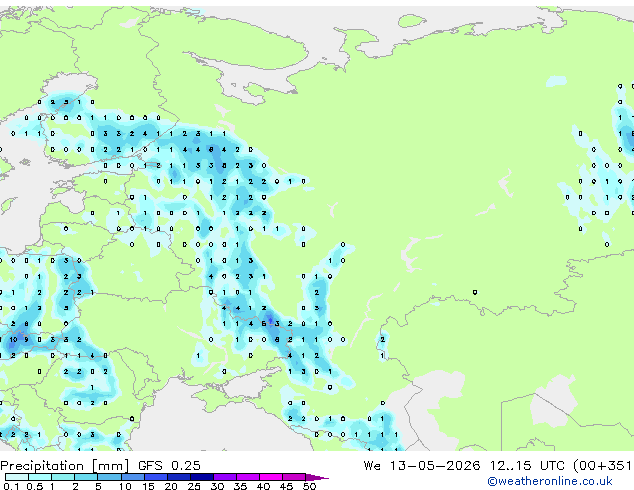Click the '45' legend scale label
This screenshot has height=490, width=634.
pos(286,486)
